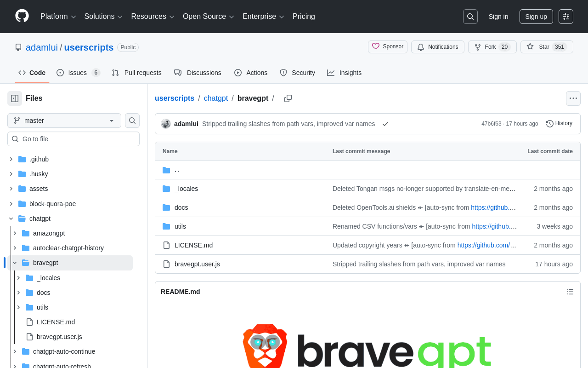
Task: Open the Open Source menu
Action: (209, 17)
